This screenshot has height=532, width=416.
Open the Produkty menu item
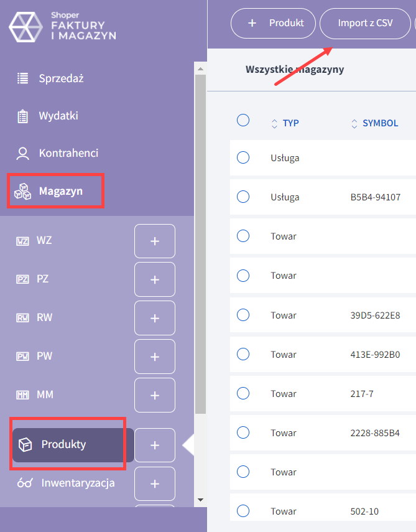click(64, 444)
